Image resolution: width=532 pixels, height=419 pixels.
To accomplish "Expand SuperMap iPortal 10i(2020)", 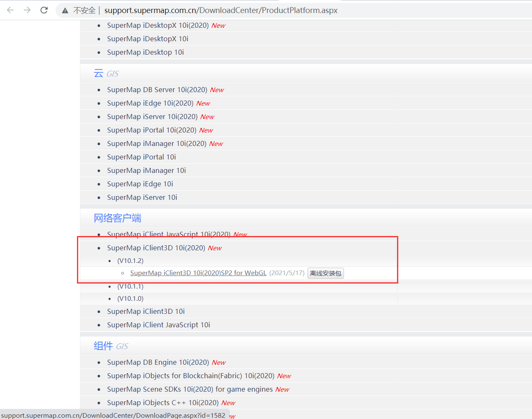I will (152, 130).
